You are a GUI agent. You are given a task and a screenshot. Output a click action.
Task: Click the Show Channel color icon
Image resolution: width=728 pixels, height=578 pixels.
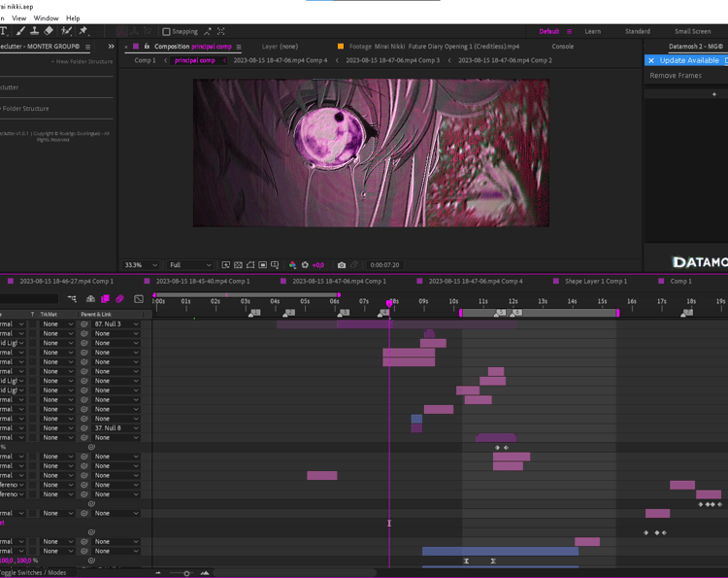(292, 265)
